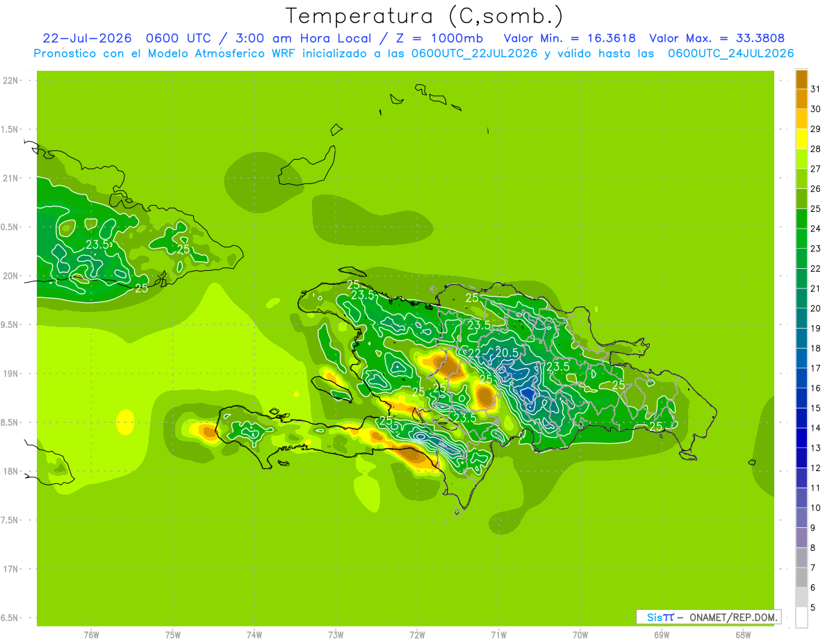Select the '22-Jul-2026' forecast date text
834x644 pixels.
(87, 38)
